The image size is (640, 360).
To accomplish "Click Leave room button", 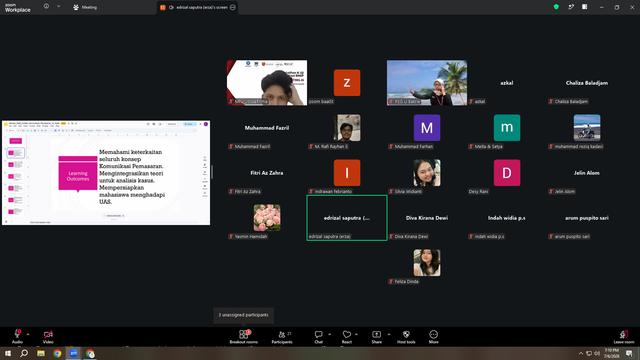I will [x=624, y=336].
